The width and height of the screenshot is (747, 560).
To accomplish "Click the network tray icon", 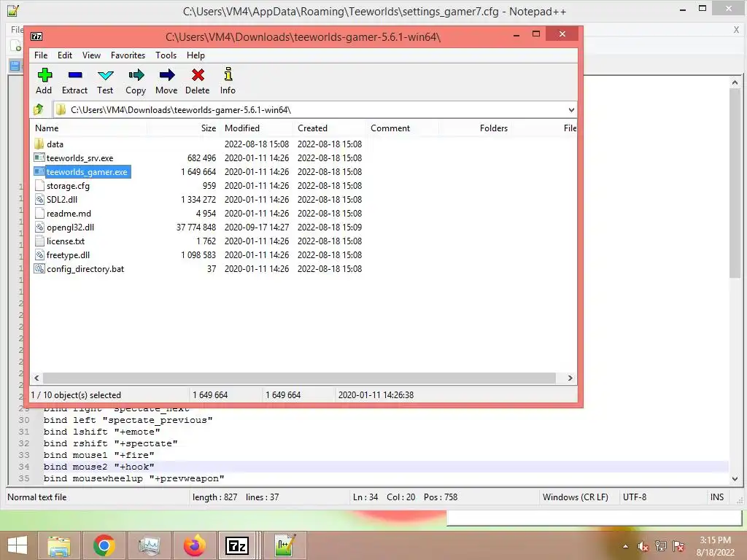I will pos(661,546).
